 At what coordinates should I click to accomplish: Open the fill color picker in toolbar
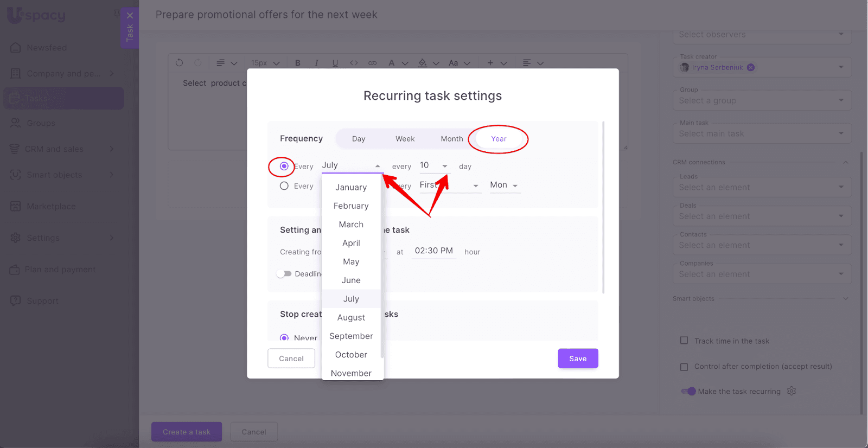pyautogui.click(x=423, y=63)
